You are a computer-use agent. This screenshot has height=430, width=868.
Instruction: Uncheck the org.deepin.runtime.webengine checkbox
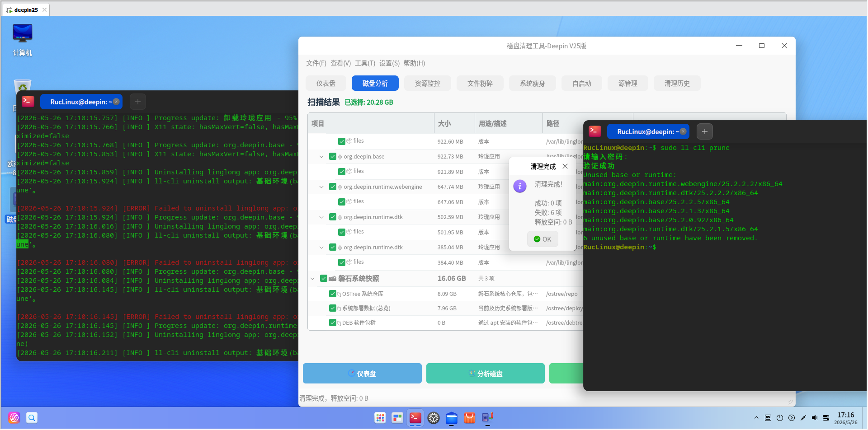coord(333,187)
